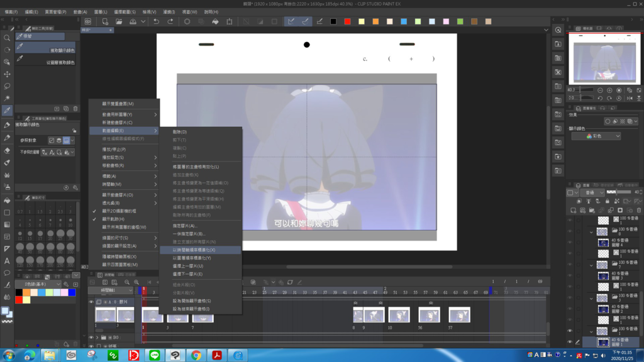
Task: Click the new document icon in command bar
Action: click(105, 21)
